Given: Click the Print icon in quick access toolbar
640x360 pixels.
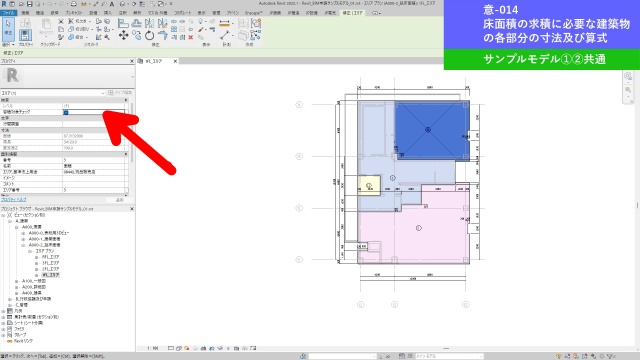Looking at the screenshot, I should pos(73,4).
